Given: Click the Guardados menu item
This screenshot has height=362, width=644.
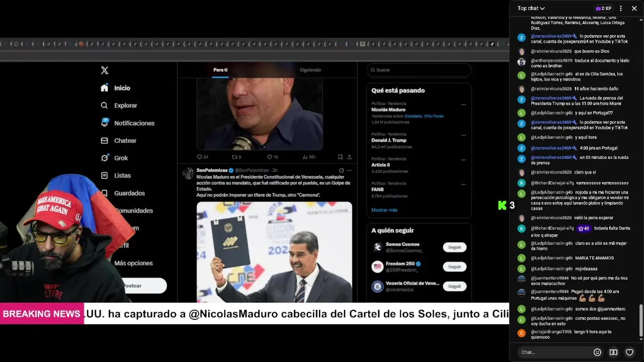Looking at the screenshot, I should pyautogui.click(x=129, y=193).
